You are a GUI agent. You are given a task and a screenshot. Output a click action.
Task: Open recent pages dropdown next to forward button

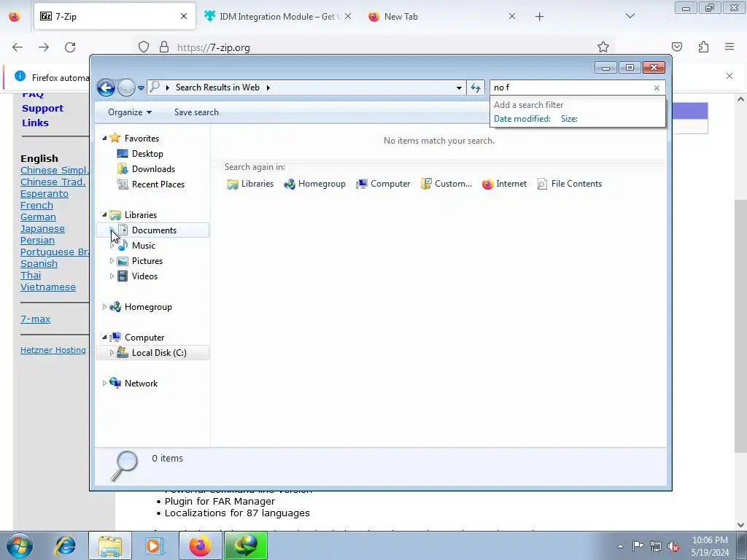[141, 88]
